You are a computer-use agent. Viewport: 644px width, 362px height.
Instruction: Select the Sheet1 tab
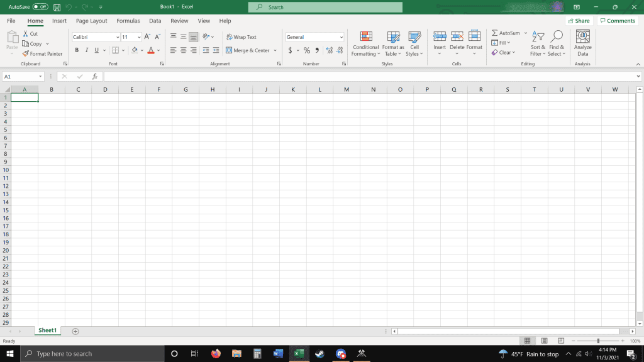tap(47, 330)
